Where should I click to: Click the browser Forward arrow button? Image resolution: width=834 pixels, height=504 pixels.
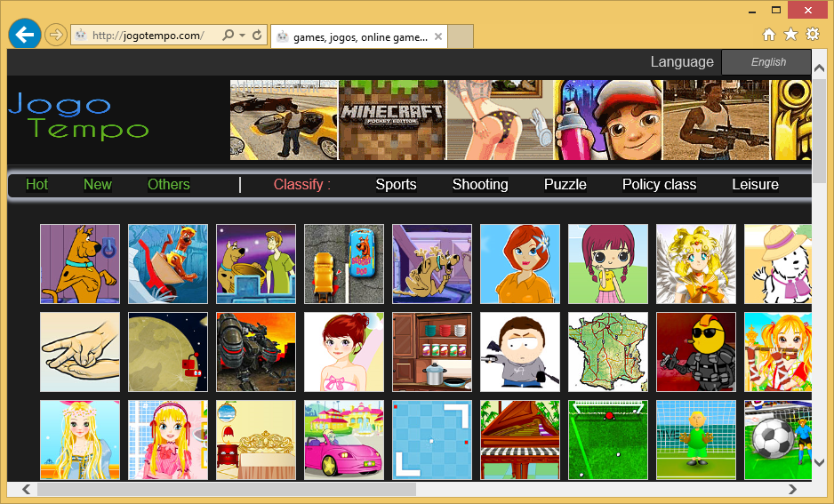click(55, 35)
